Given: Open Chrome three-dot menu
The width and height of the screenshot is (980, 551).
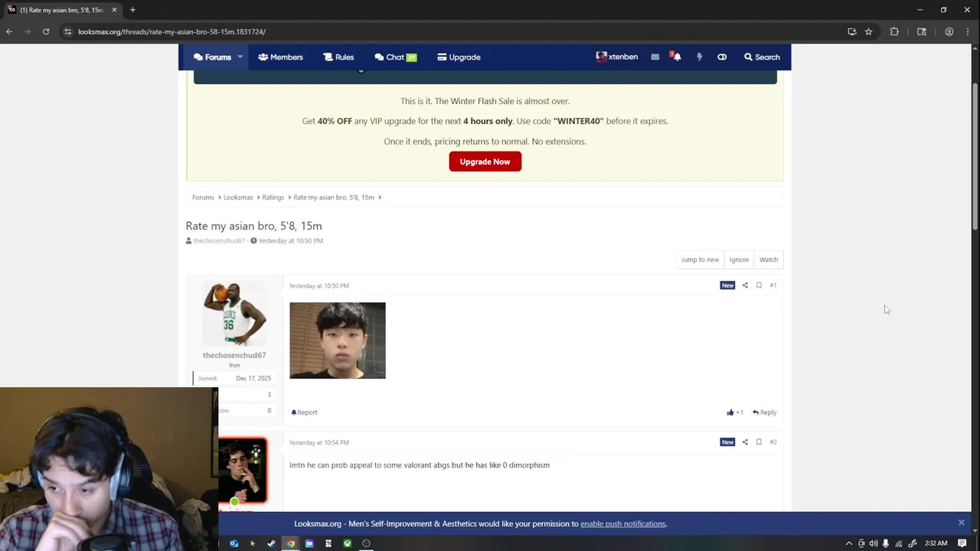Looking at the screenshot, I should click(969, 31).
